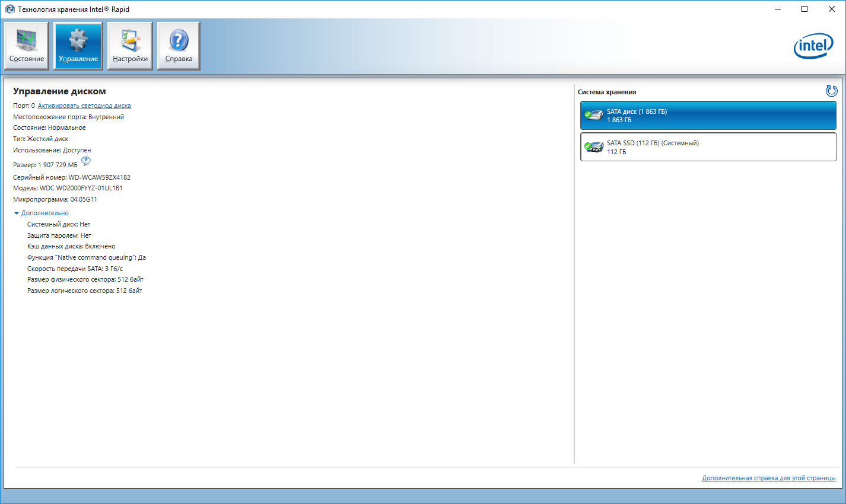Open the Состояние (Status) tab
This screenshot has height=504, width=846.
[x=27, y=46]
